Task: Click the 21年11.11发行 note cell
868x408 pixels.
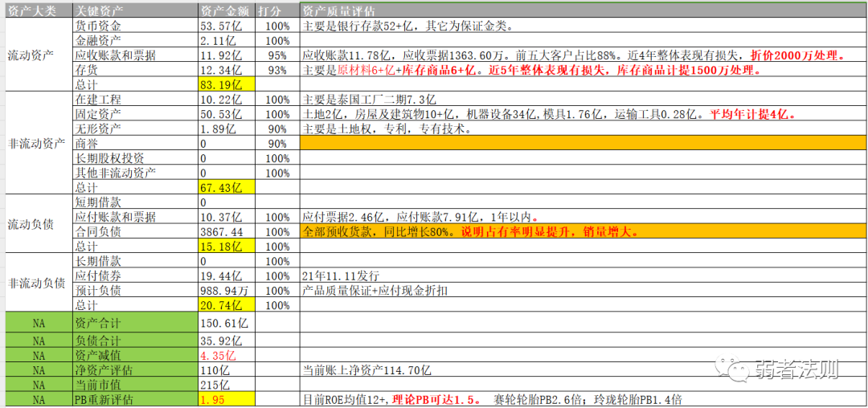Action: tap(583, 275)
